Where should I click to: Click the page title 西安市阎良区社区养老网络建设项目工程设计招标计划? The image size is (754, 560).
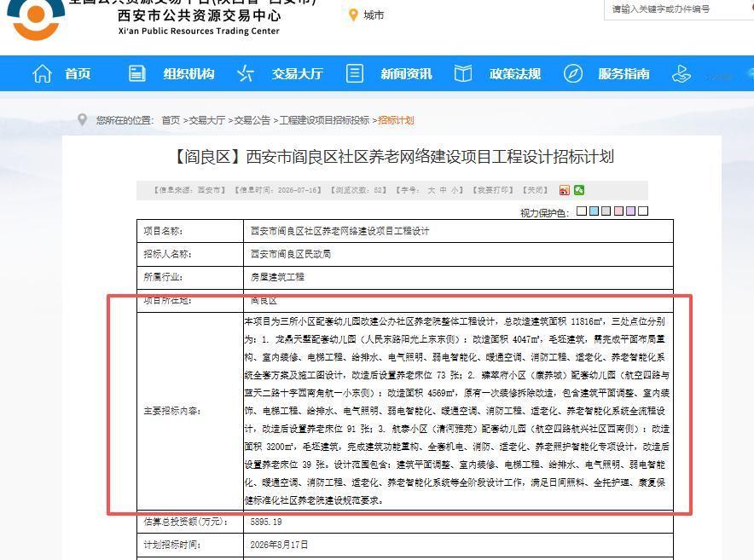coord(429,157)
